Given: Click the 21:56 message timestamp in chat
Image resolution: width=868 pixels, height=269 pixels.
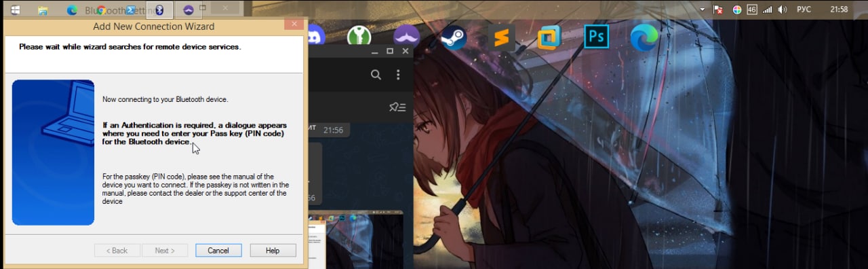Looking at the screenshot, I should coord(333,130).
